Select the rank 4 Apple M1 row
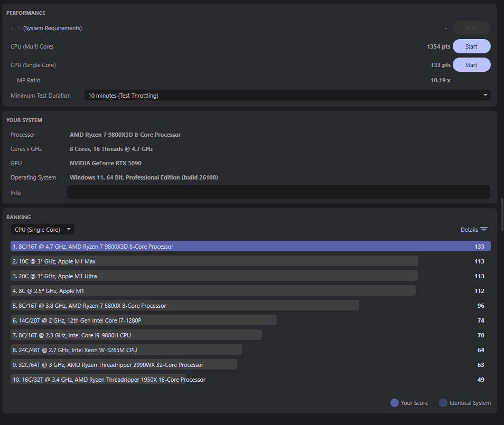 (213, 291)
